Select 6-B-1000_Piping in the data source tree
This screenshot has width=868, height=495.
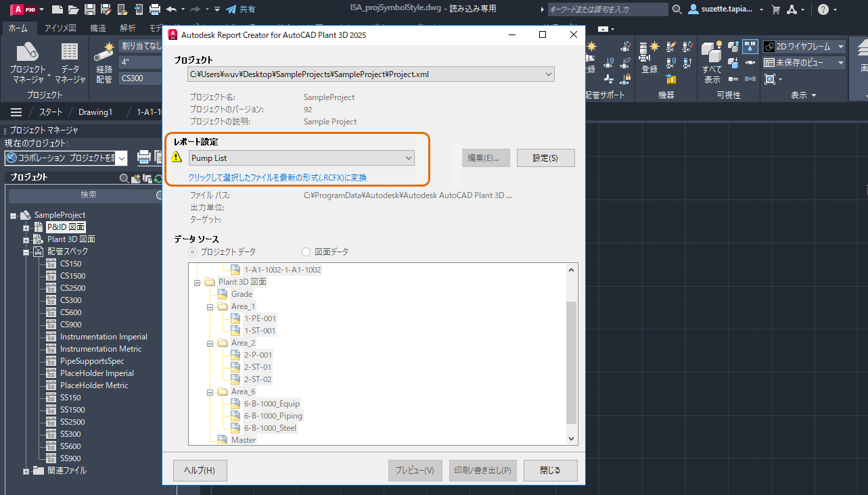273,416
